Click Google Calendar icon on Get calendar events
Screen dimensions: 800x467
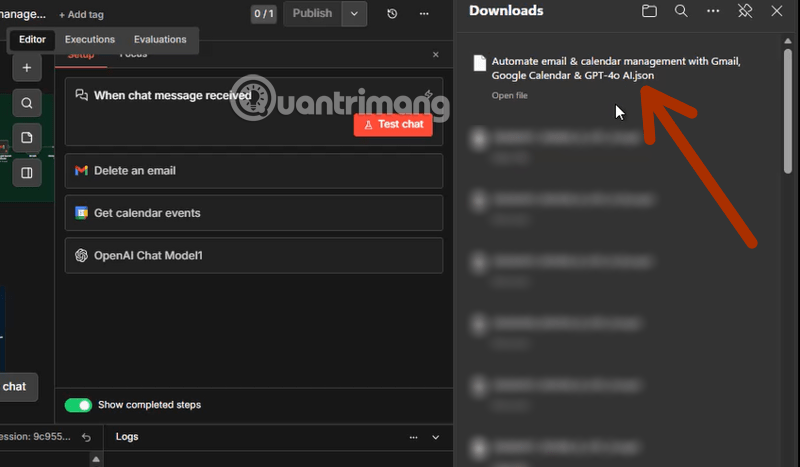(x=81, y=213)
